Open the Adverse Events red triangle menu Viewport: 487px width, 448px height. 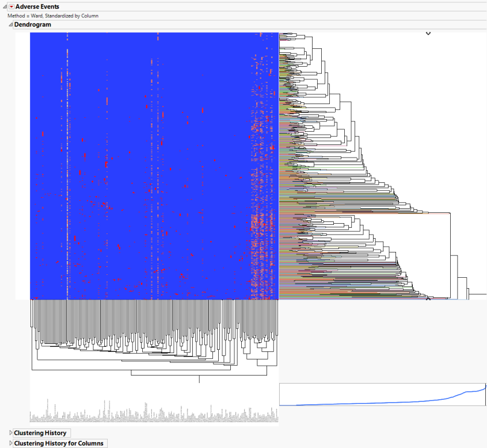pos(12,6)
